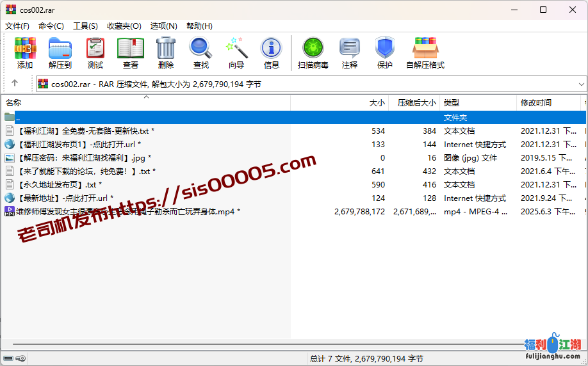Sort by the 压缩后大小 column header
This screenshot has height=366, width=588.
414,102
